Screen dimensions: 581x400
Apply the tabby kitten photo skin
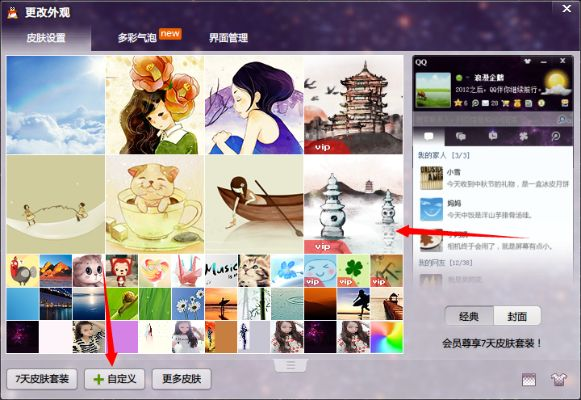[254, 271]
